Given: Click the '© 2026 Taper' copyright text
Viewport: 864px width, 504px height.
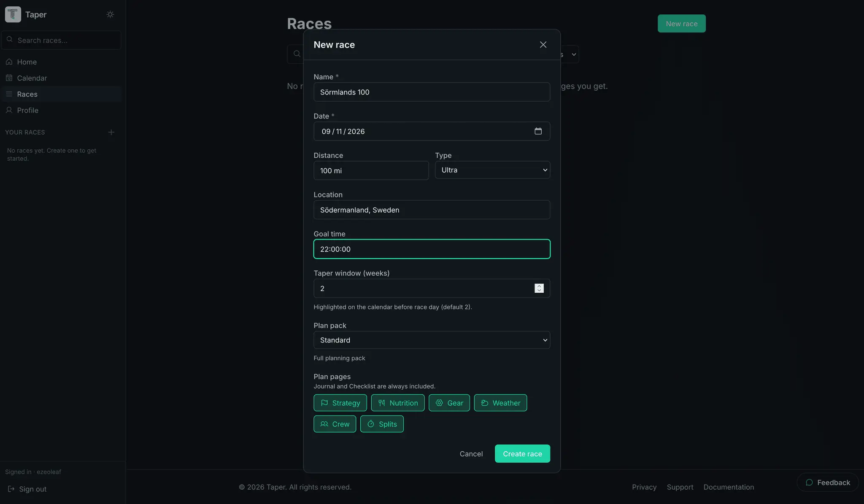Looking at the screenshot, I should point(295,487).
